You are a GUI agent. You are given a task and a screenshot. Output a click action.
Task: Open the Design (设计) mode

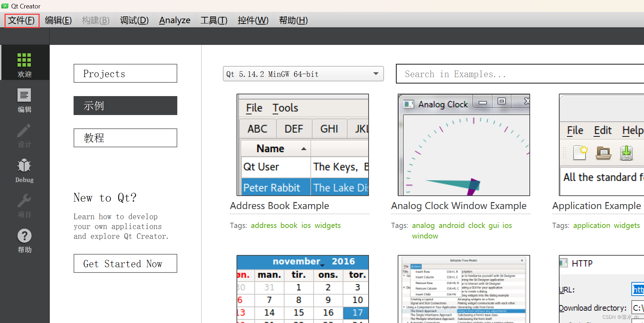point(25,135)
